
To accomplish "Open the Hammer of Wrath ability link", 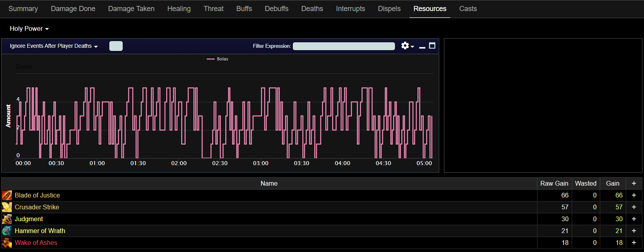I will [x=40, y=231].
